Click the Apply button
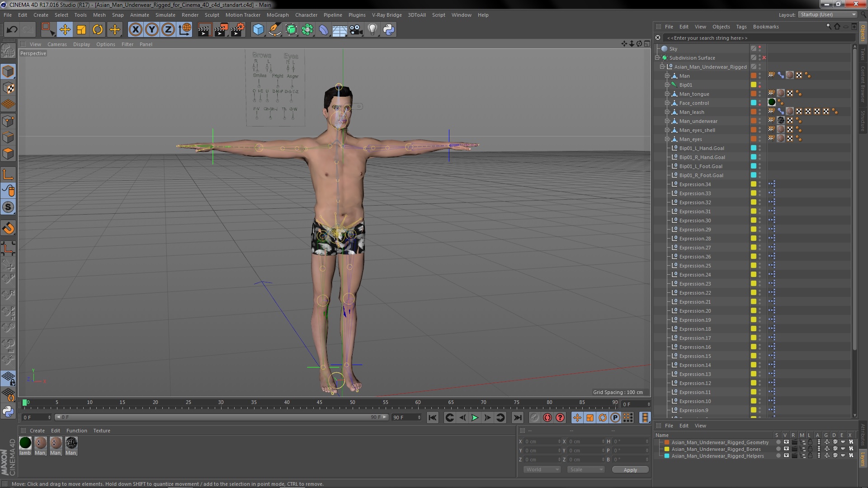 [x=630, y=470]
